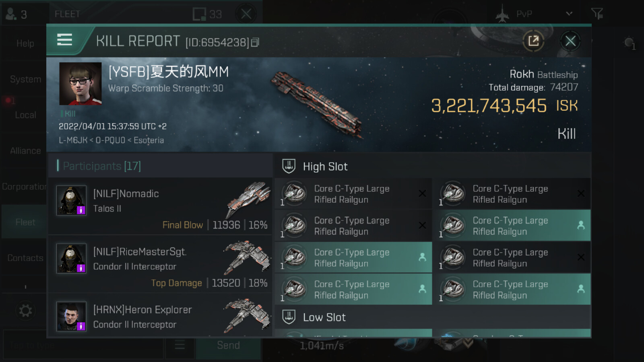Click the fleet member count icon
The image size is (644, 362).
click(11, 14)
